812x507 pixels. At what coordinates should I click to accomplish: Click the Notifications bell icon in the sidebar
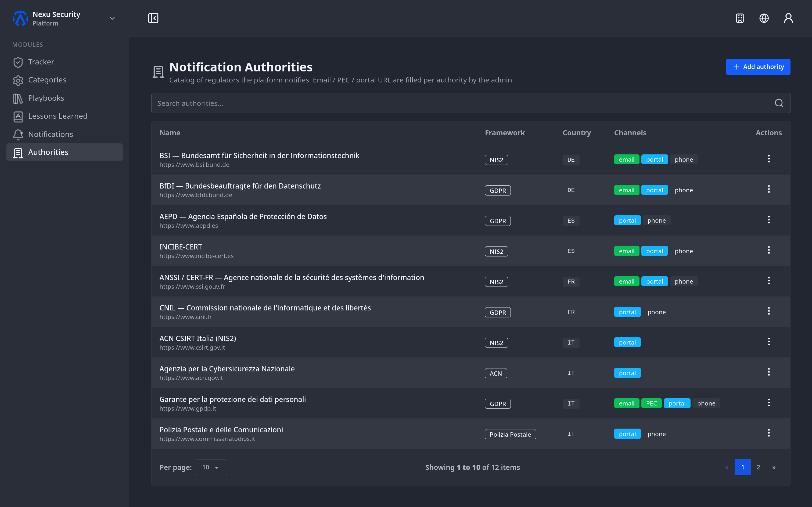pyautogui.click(x=18, y=135)
